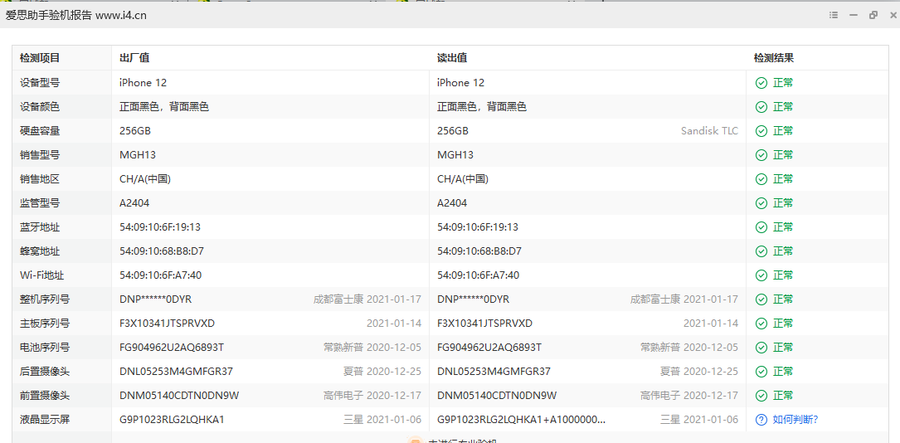This screenshot has height=443, width=900.
Task: Select the 主板序列号 row label
Action: 45,324
